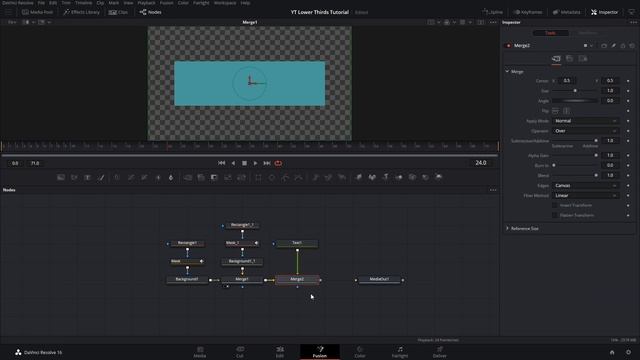Add a Matte Control node from the toolbar

click(214, 177)
